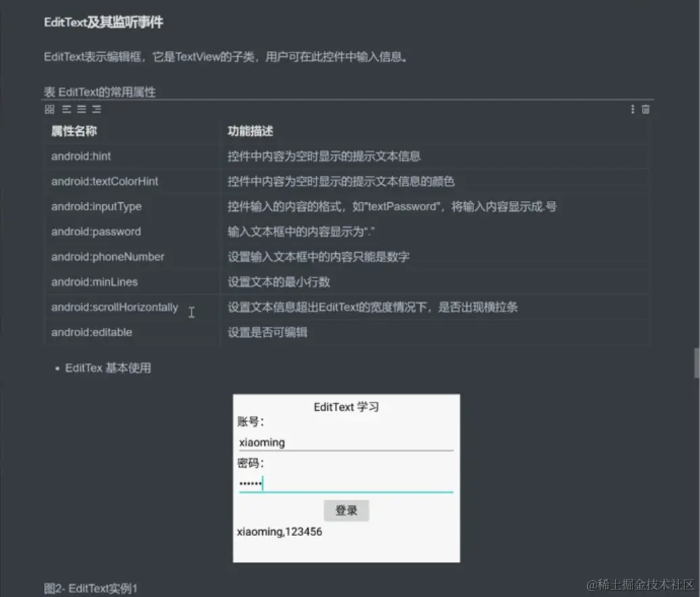Click the vertical scrollbar thumb
700x597 pixels.
[697, 363]
